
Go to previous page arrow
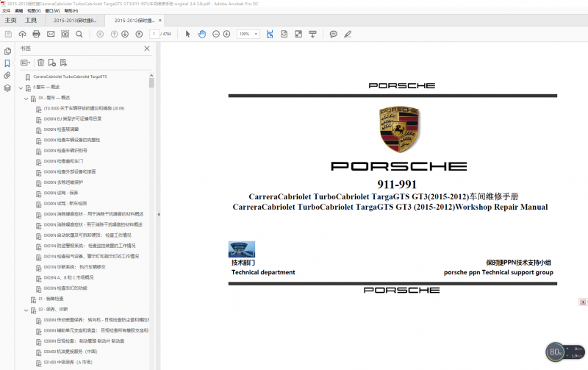115,34
